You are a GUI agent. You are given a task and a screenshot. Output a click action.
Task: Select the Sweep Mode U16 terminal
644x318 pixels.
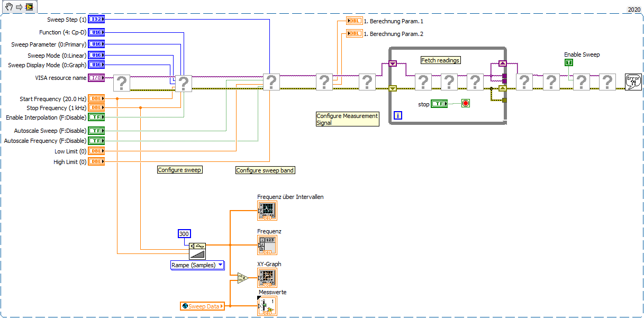click(x=96, y=55)
